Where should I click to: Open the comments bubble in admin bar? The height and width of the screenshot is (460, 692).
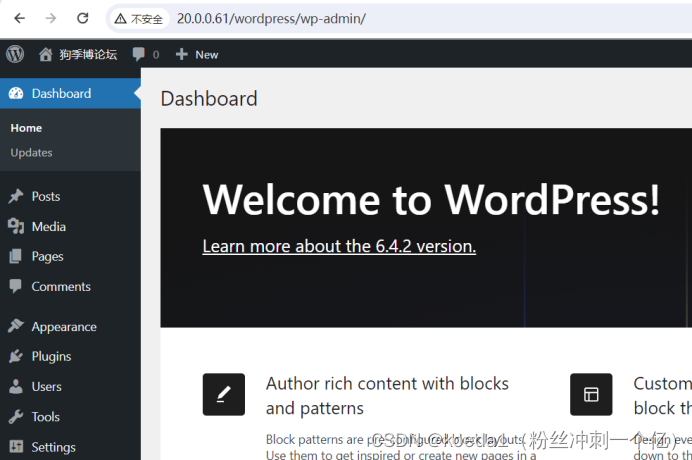coord(139,54)
